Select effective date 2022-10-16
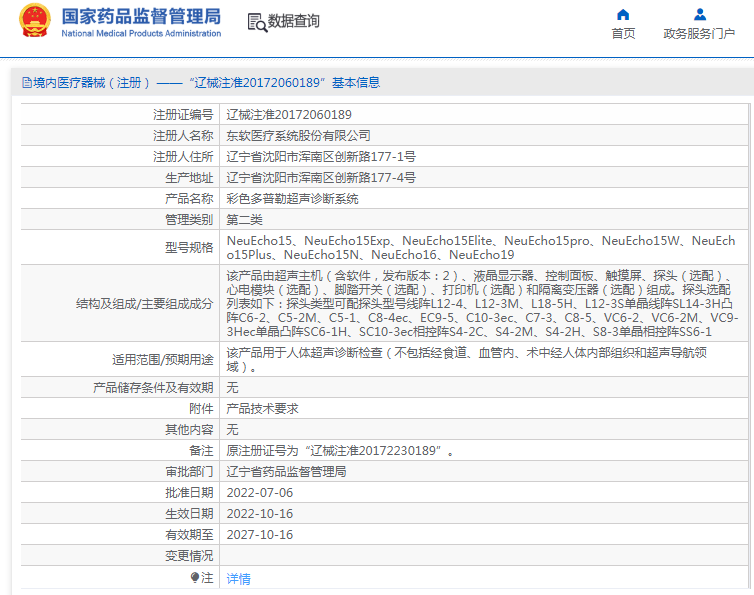The image size is (754, 595). [260, 514]
